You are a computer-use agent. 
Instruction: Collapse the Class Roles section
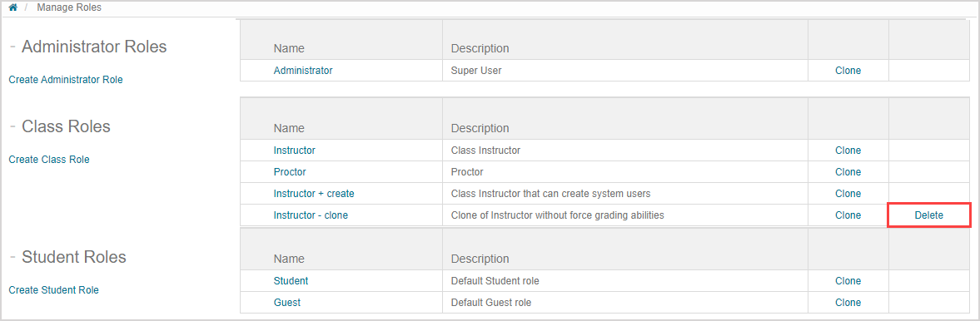[x=12, y=126]
